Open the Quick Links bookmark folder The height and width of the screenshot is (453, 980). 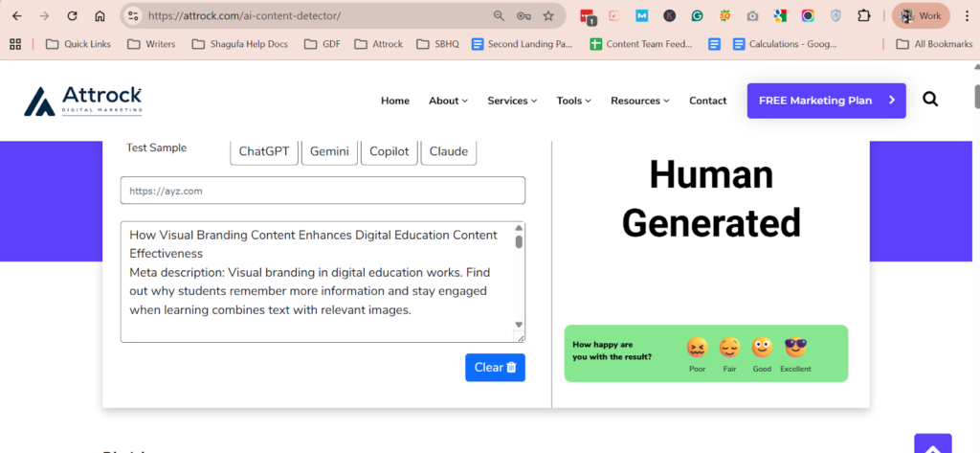pyautogui.click(x=78, y=44)
